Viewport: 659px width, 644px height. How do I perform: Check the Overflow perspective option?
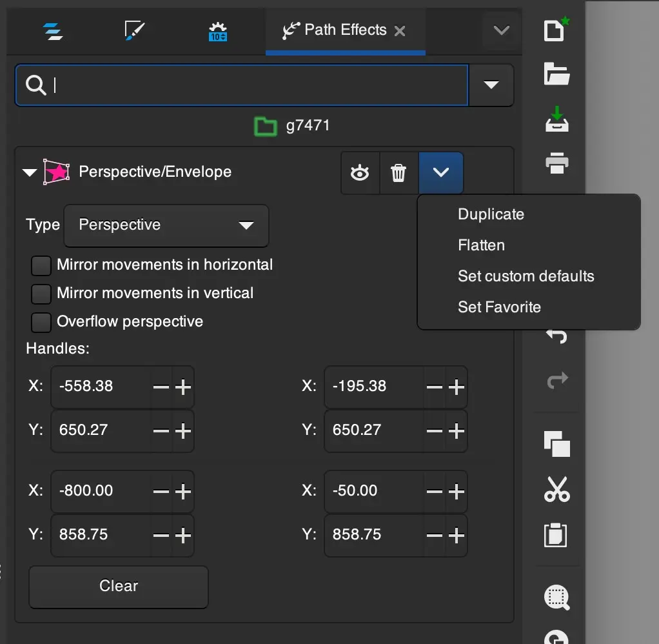click(41, 322)
